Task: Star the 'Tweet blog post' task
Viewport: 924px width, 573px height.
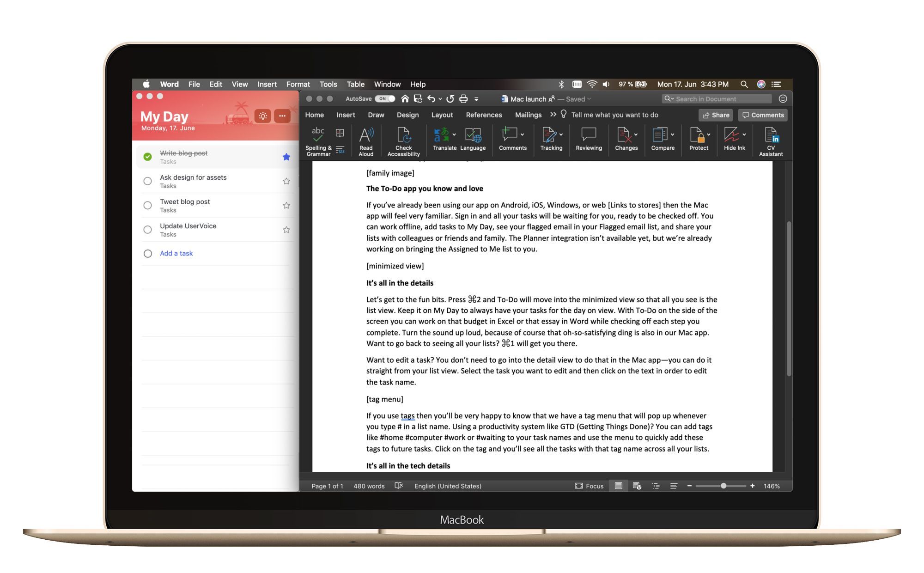Action: tap(286, 206)
